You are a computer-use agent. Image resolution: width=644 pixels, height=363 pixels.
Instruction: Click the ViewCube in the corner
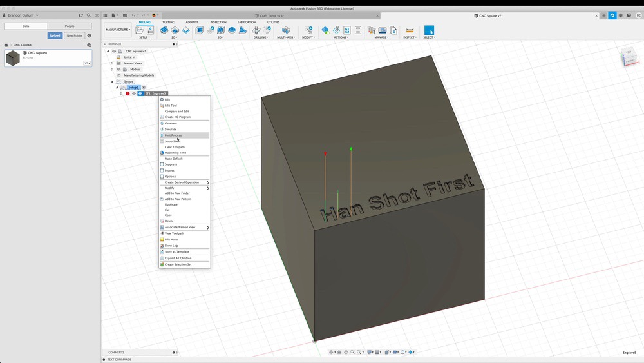pos(629,57)
